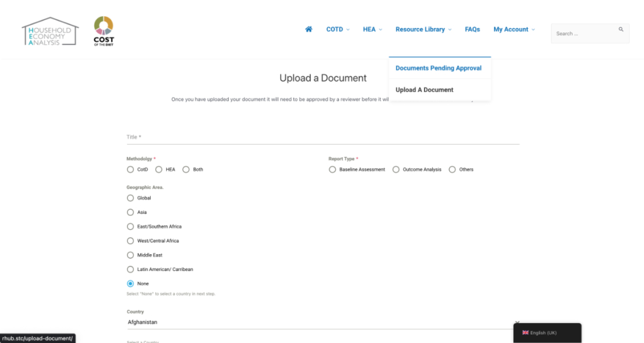The width and height of the screenshot is (644, 343).
Task: Select Outcome Analysis report type
Action: 396,170
